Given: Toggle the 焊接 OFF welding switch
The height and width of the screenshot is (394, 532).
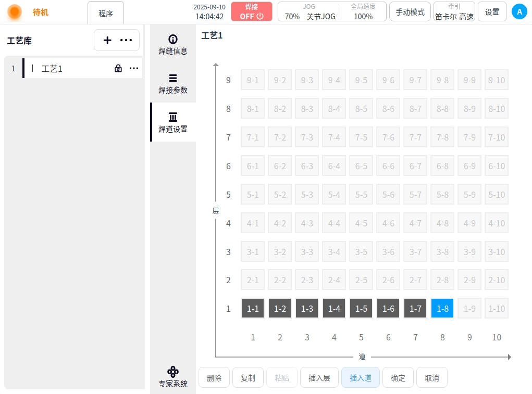Looking at the screenshot, I should click(x=252, y=11).
